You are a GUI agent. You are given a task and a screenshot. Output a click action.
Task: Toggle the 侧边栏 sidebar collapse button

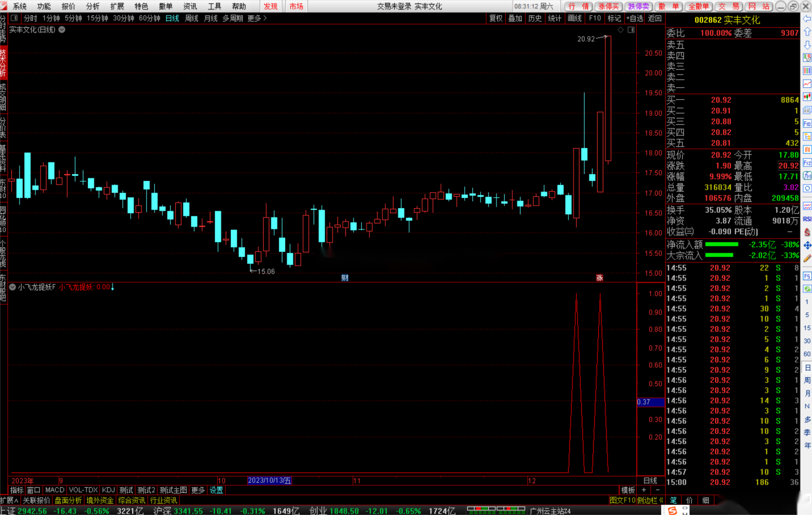click(650, 500)
